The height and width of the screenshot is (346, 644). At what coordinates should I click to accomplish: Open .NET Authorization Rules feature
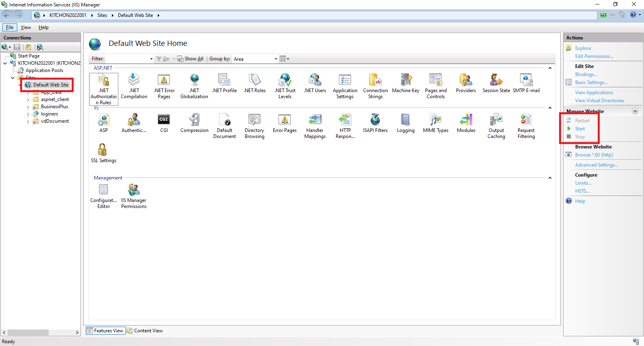[x=104, y=89]
